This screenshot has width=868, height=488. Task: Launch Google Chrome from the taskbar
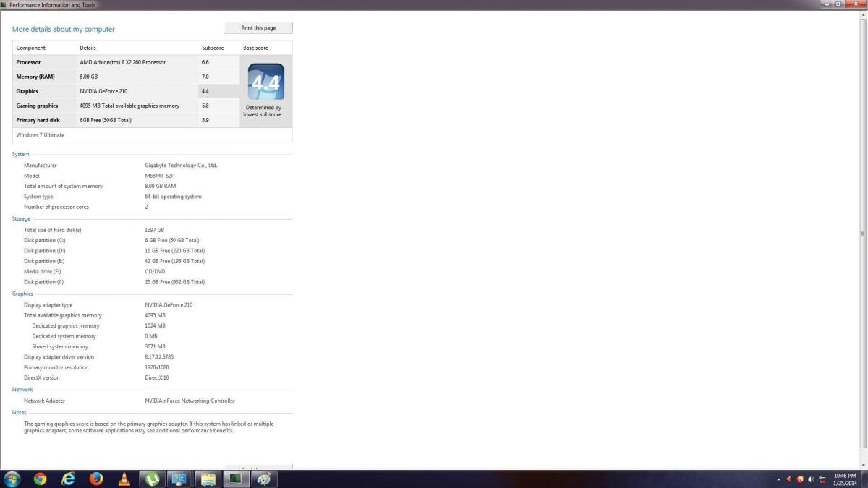point(40,479)
